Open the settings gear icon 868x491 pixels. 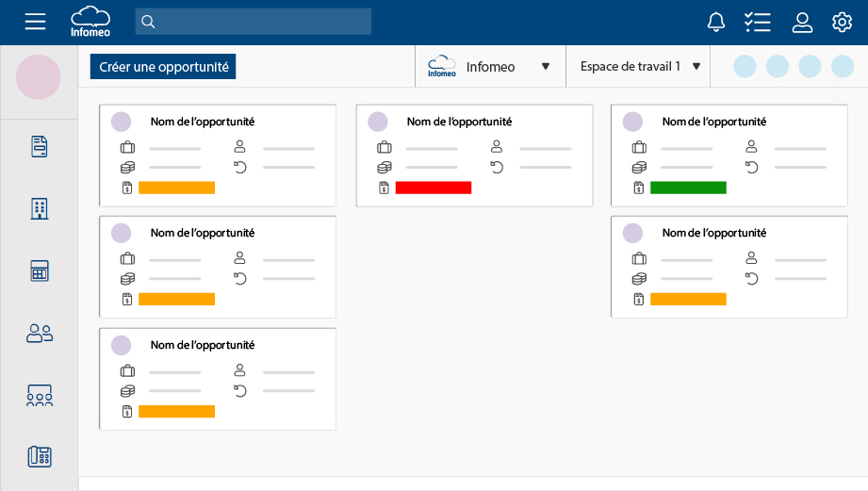click(842, 22)
